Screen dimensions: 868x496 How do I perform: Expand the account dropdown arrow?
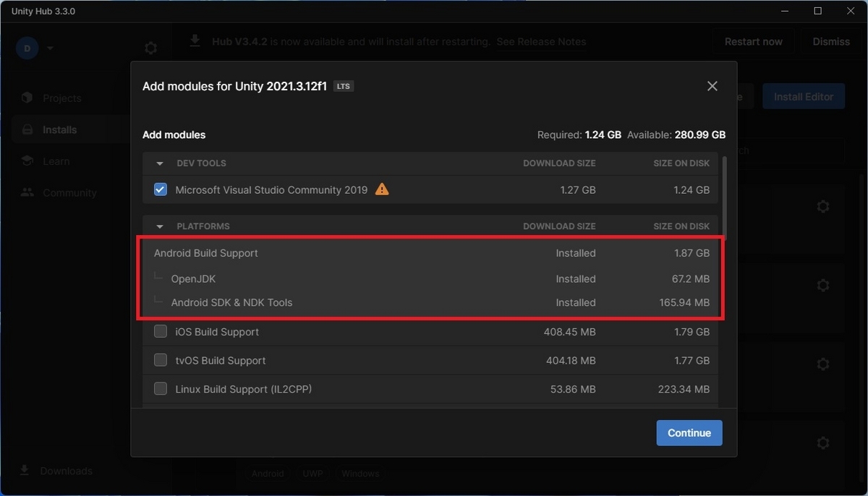50,48
